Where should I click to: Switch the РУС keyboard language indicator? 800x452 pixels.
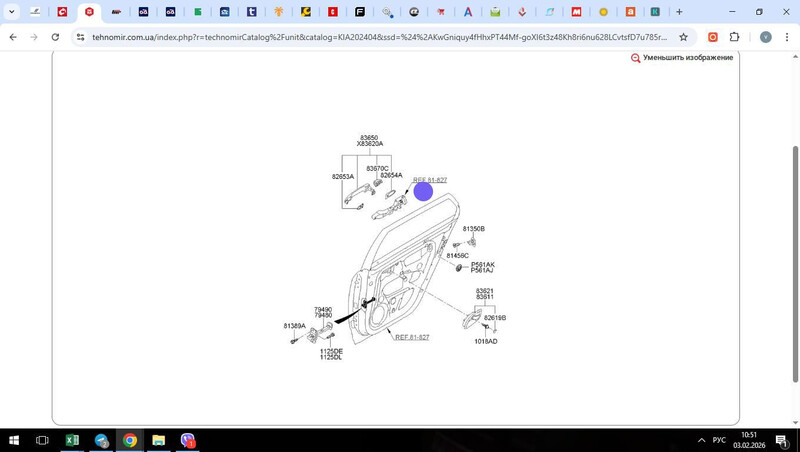pos(719,440)
